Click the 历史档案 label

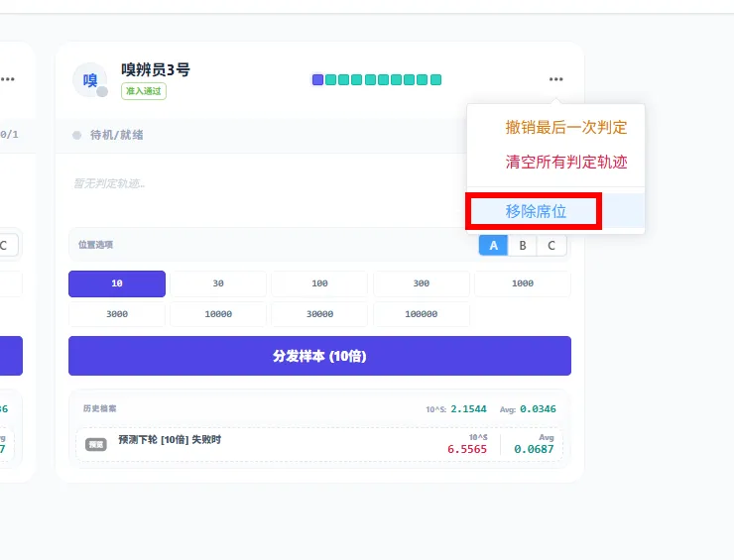point(100,408)
